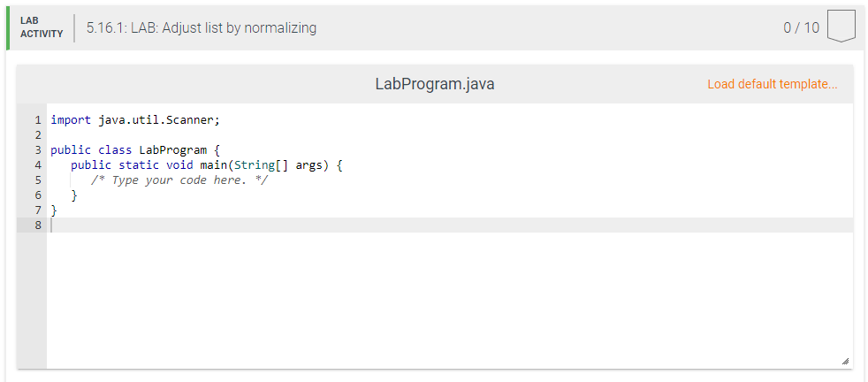Click the editor resize handle in bottom-right corner
This screenshot has height=382, width=868.
845,361
